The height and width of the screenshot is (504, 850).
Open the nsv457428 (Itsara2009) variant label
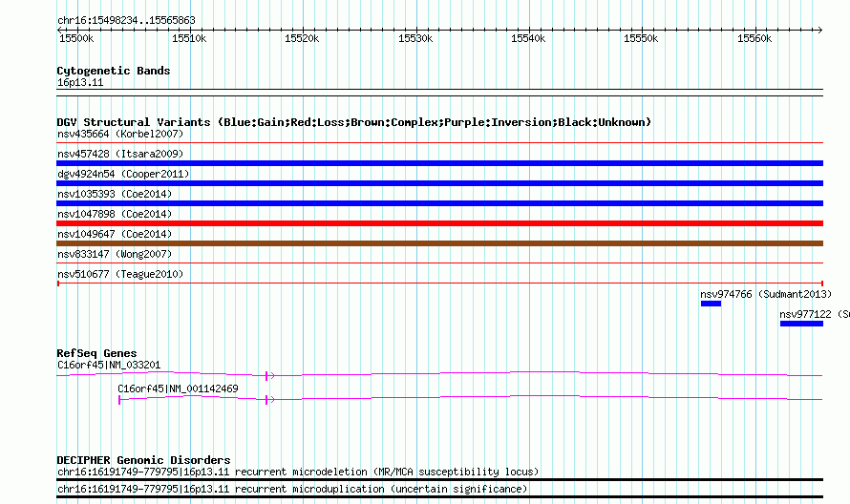[x=120, y=154]
